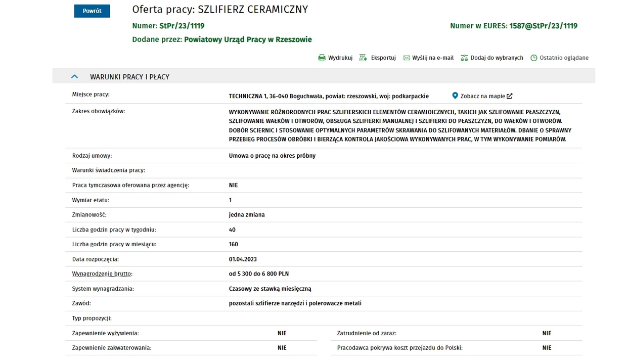The width and height of the screenshot is (628, 364).
Task: Click the map pin icon beside Zobacz na mapie
Action: click(x=455, y=96)
